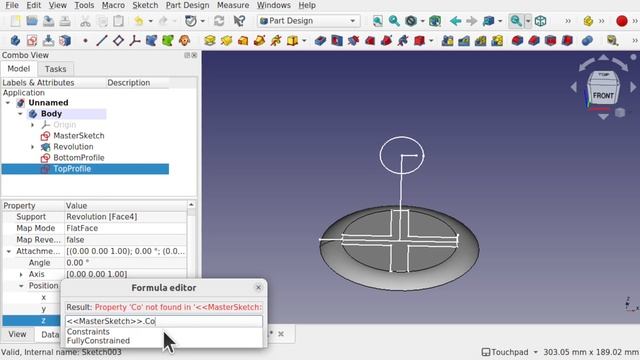Expand the Axis property row
The image size is (640, 360).
21,274
